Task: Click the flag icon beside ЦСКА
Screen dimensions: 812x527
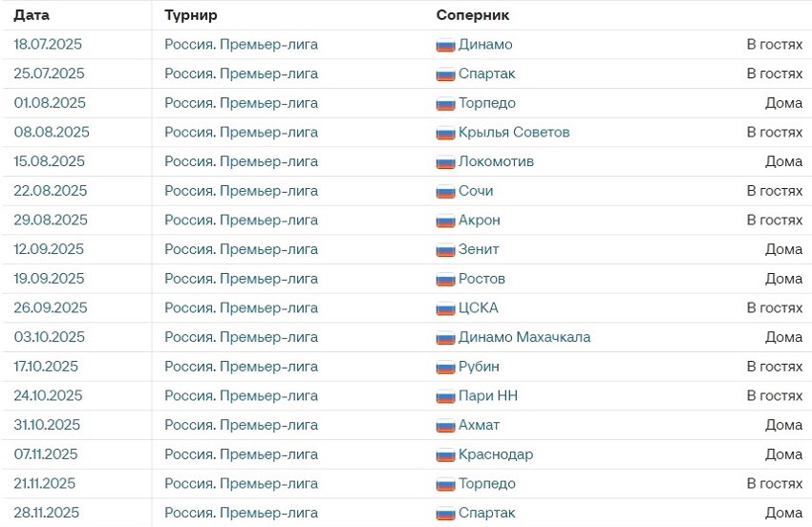Action: [445, 308]
